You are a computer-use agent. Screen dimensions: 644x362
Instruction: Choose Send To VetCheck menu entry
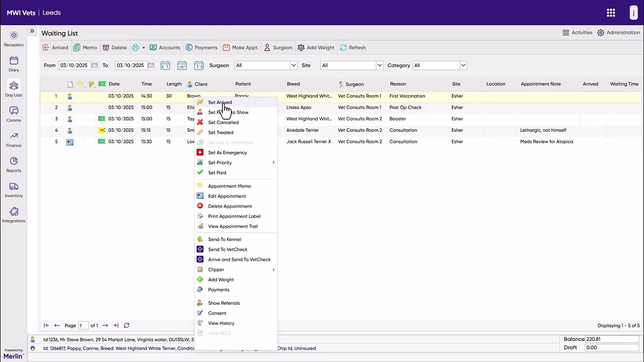tap(235, 249)
